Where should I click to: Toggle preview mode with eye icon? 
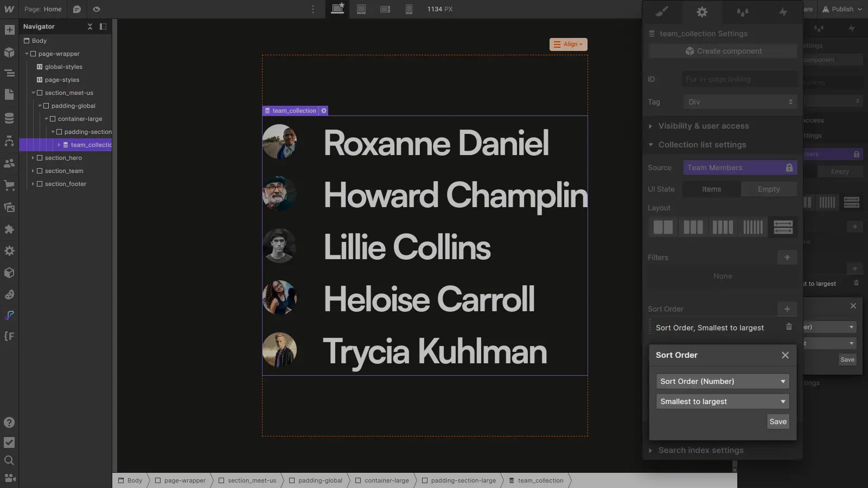pyautogui.click(x=97, y=9)
